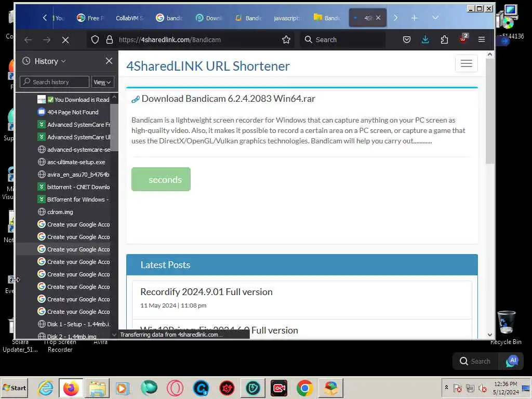Open 'You Download is Read' history entry

(73, 99)
